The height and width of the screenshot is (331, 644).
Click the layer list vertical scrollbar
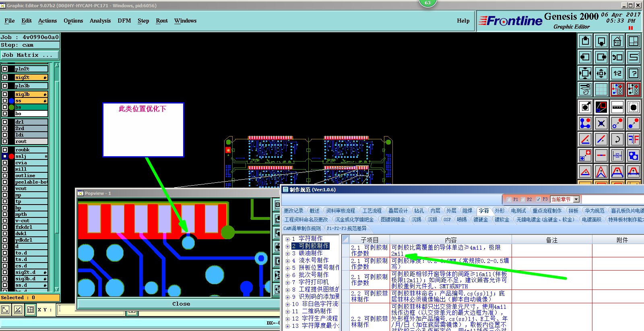[x=57, y=177]
